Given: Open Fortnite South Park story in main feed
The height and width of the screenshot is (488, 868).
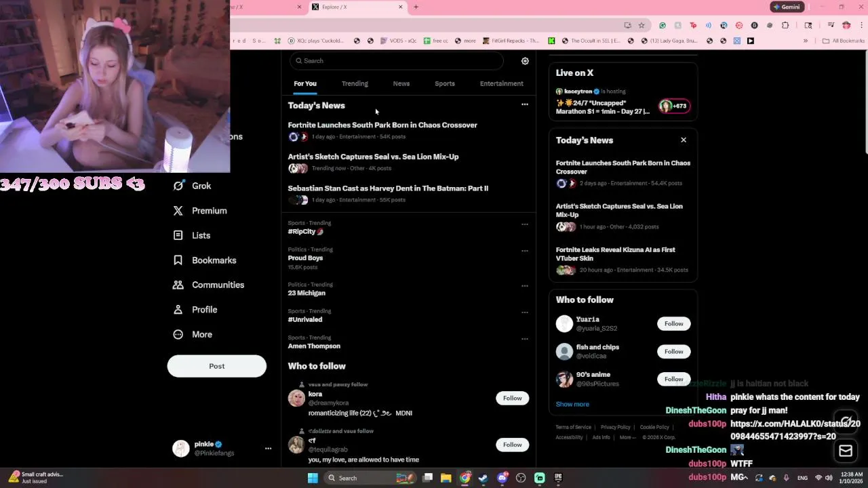Looking at the screenshot, I should point(382,125).
